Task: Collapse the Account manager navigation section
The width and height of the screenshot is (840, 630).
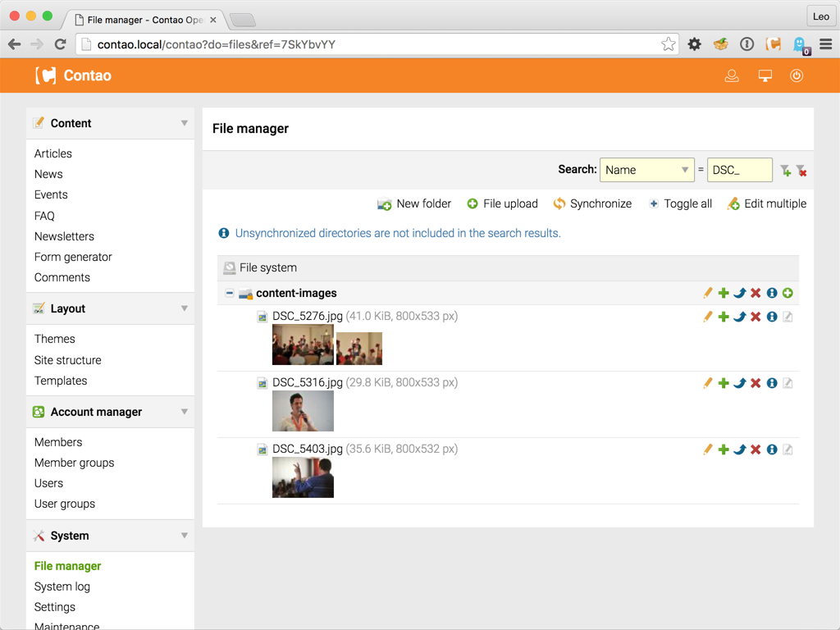Action: 185,412
